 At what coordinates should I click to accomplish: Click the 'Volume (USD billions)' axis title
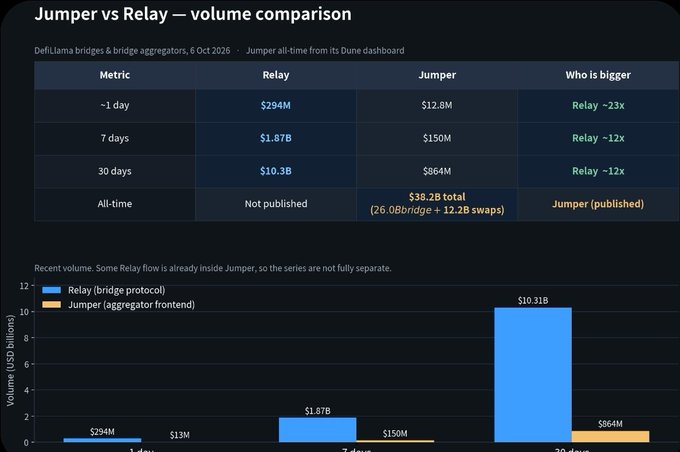(x=10, y=360)
